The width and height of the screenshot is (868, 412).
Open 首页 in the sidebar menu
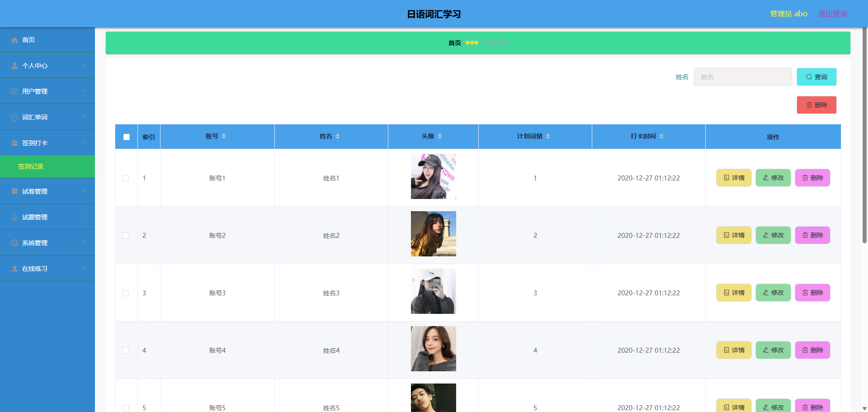coord(47,40)
